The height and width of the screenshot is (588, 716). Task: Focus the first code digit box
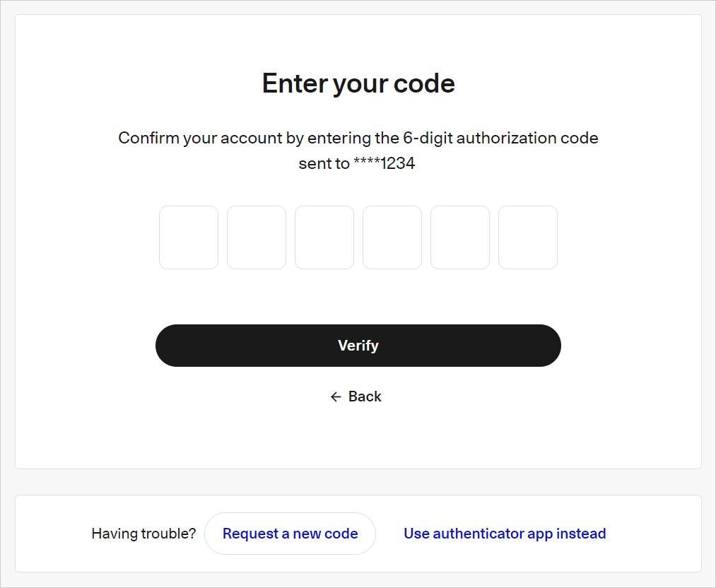click(189, 237)
